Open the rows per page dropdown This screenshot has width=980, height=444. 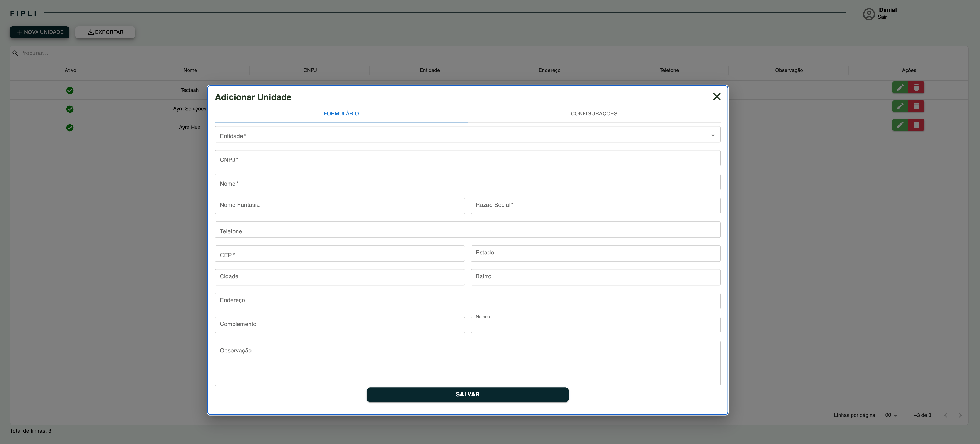click(x=889, y=416)
